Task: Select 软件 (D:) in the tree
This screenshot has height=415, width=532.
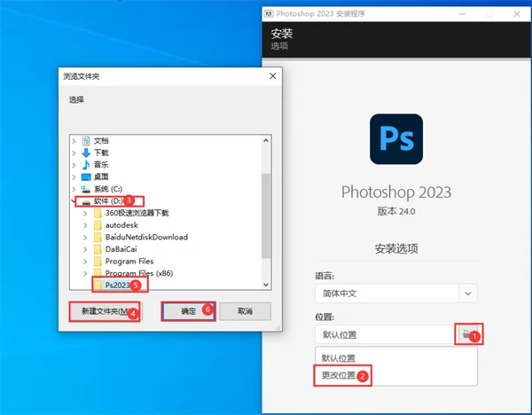Action: click(108, 201)
